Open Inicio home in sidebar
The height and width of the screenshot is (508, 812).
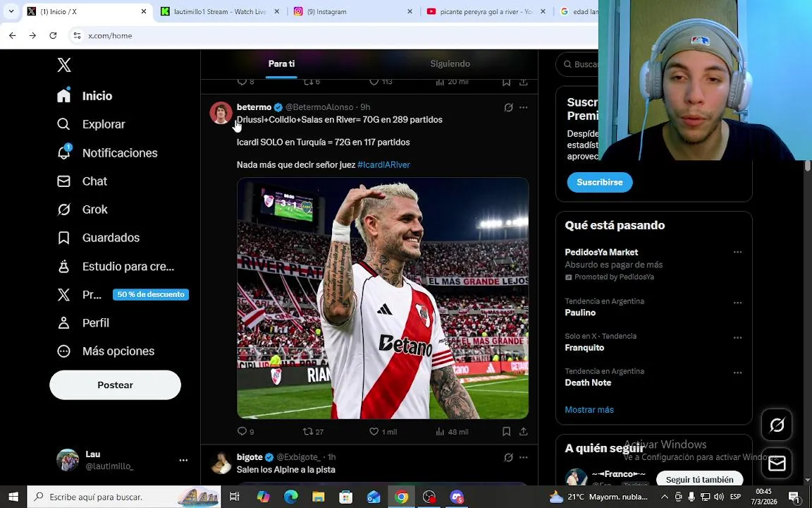point(85,96)
